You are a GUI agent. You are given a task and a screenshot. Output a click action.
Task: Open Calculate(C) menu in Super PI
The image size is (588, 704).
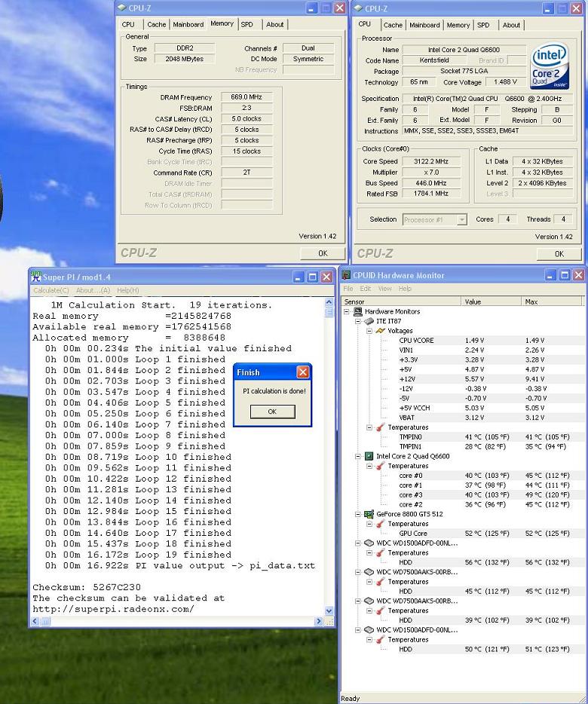(51, 290)
